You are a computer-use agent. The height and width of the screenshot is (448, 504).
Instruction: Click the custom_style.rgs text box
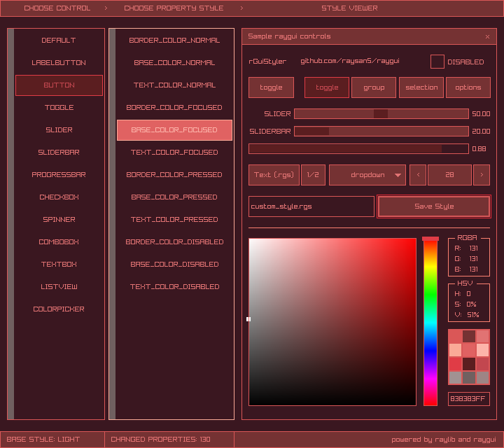point(311,206)
